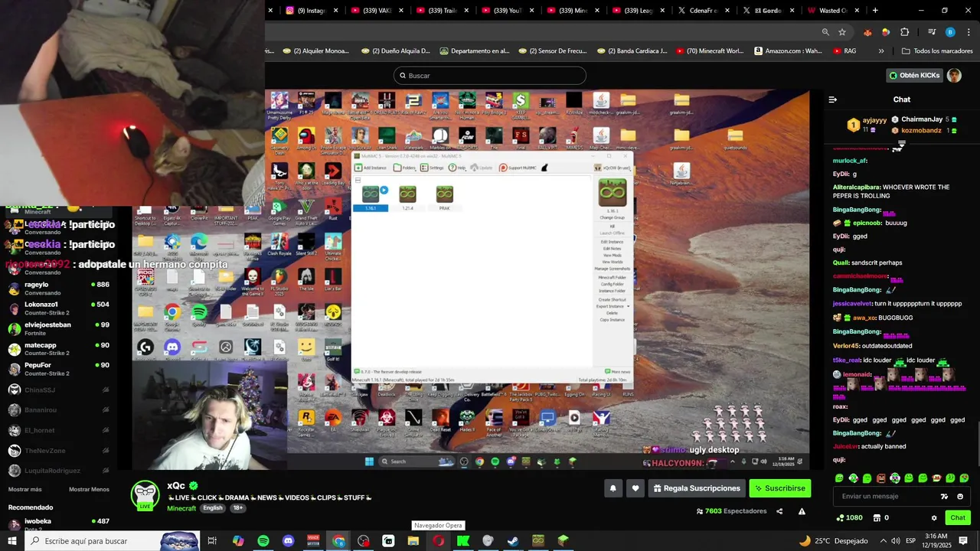Expand the pinned leaderboard collapse arrow
The image size is (980, 551).
(901, 144)
